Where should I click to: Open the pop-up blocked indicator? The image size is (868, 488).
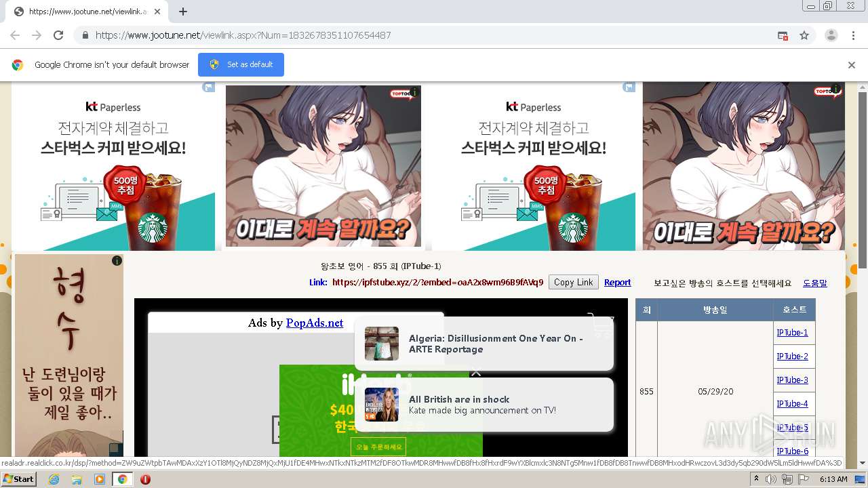783,35
